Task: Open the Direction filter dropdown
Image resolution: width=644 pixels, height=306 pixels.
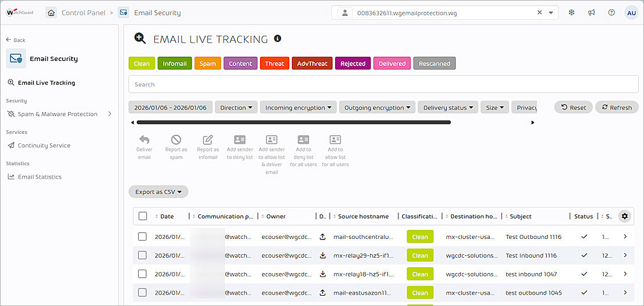Action: click(236, 107)
